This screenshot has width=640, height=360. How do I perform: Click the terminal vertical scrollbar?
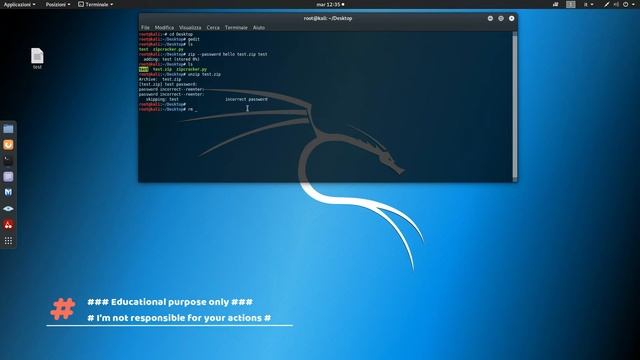(515, 106)
